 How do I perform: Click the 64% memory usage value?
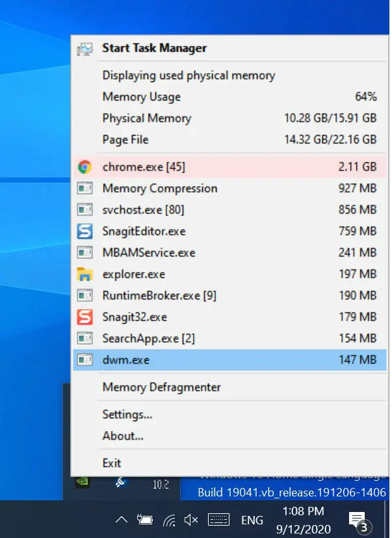click(365, 97)
